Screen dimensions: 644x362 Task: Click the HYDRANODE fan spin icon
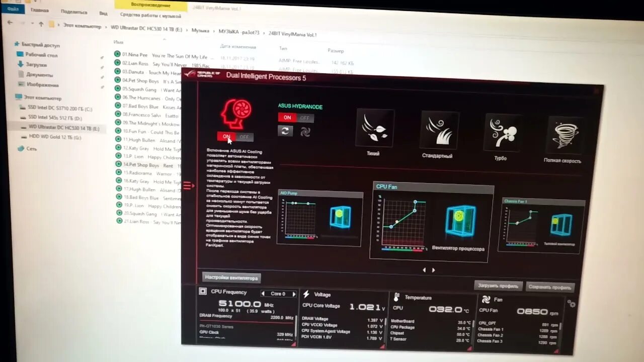pyautogui.click(x=305, y=132)
